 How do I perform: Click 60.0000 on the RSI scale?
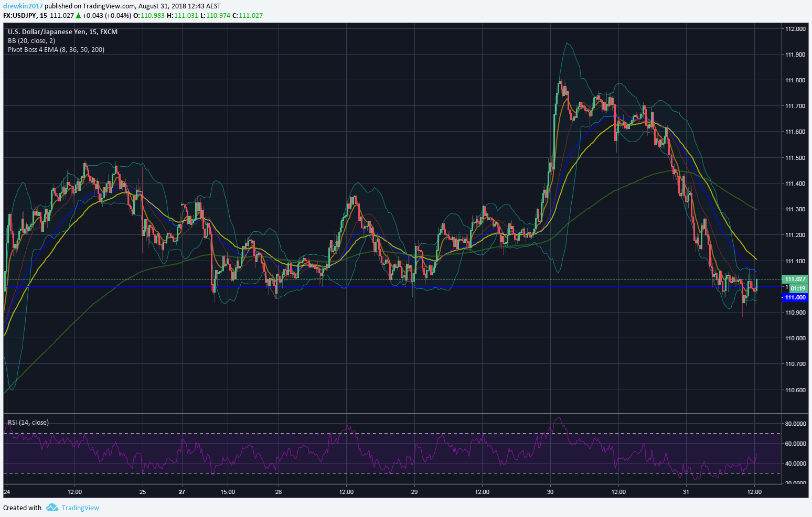[795, 444]
